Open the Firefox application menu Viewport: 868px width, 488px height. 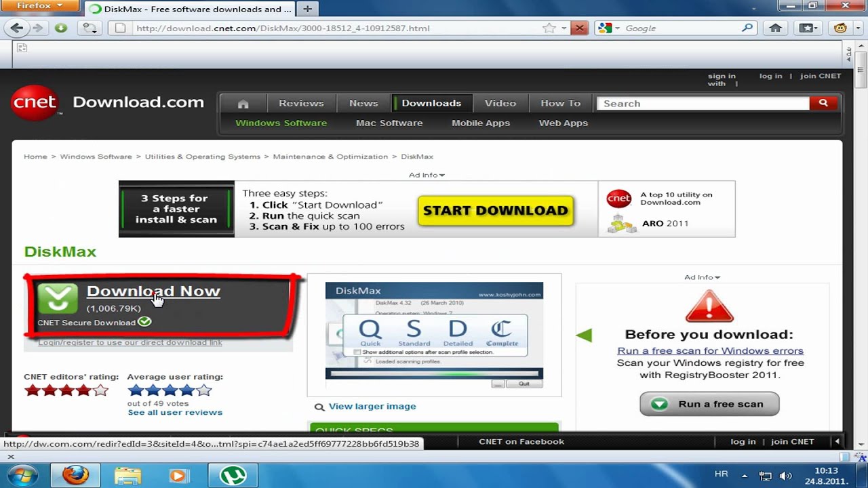point(40,5)
